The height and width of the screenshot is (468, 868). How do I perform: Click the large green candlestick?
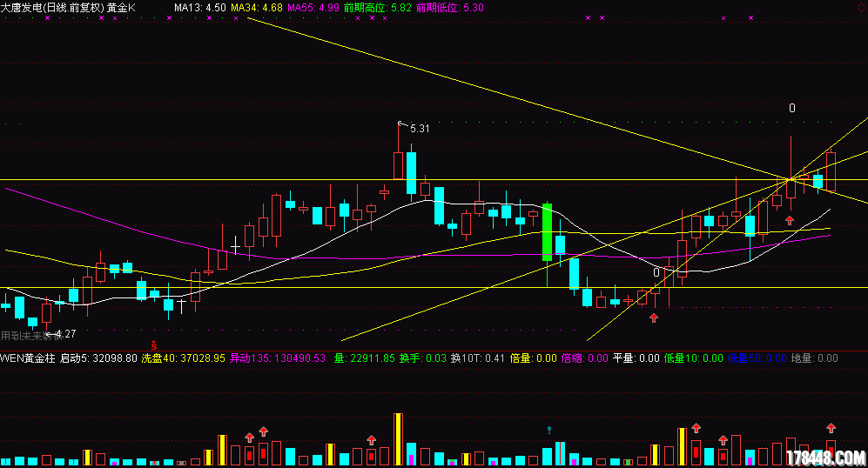pyautogui.click(x=547, y=232)
